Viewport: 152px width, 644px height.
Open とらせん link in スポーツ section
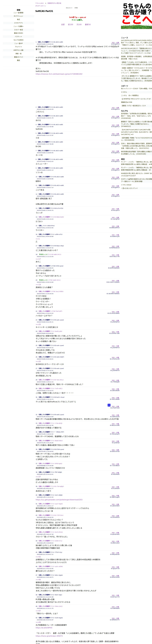124,92
